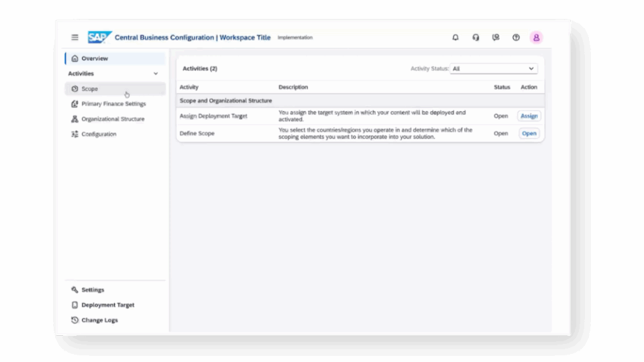
Task: Click the SAP logo
Action: (x=99, y=38)
